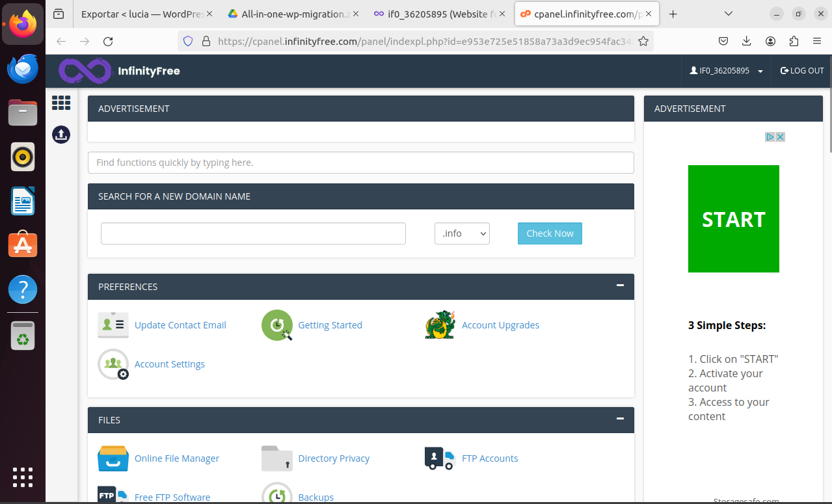
Task: Click the Directory Privacy folder icon
Action: pyautogui.click(x=277, y=458)
